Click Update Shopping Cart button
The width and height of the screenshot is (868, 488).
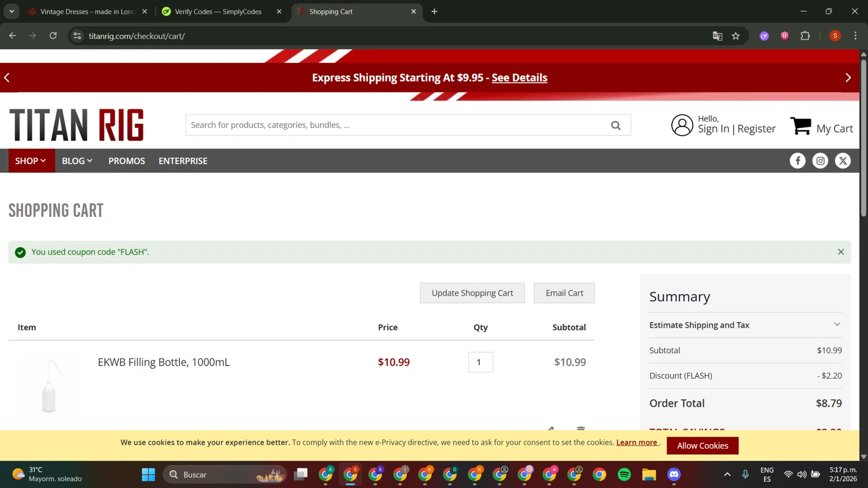coord(472,293)
